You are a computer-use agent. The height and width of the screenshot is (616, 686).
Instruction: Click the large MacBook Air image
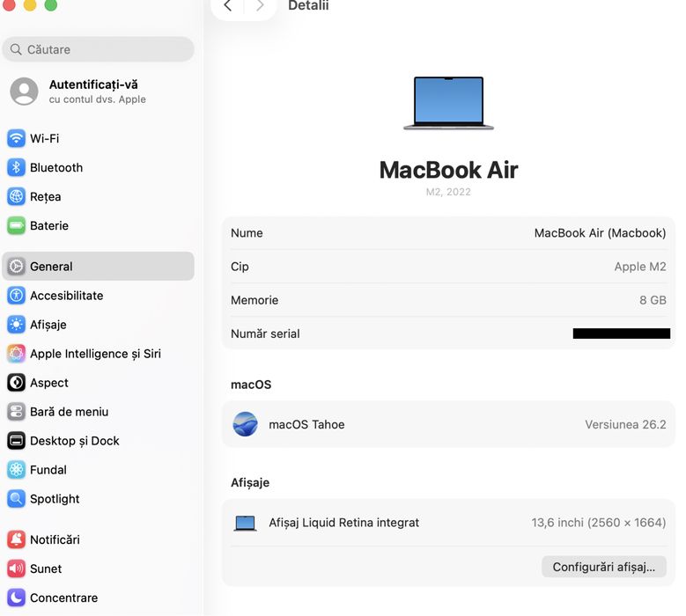pyautogui.click(x=448, y=103)
